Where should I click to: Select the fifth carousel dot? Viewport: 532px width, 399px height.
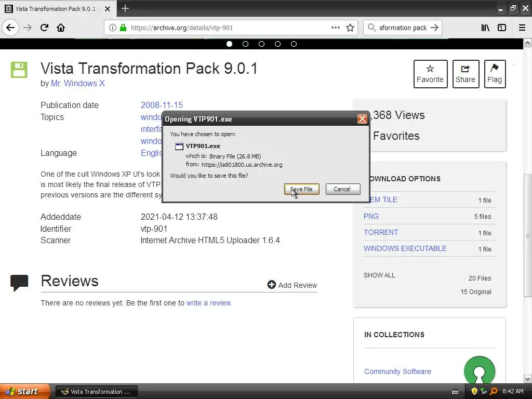point(294,44)
